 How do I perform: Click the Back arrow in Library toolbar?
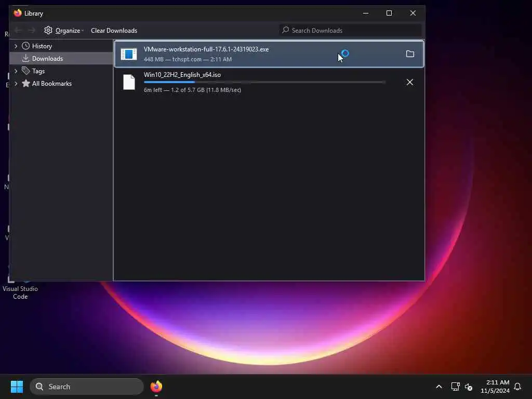coord(18,31)
